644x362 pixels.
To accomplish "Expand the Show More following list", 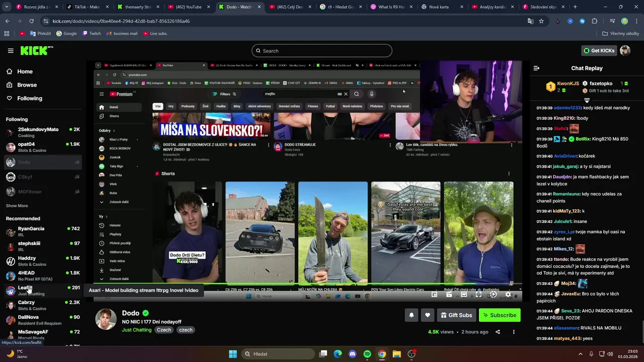I will tap(17, 206).
